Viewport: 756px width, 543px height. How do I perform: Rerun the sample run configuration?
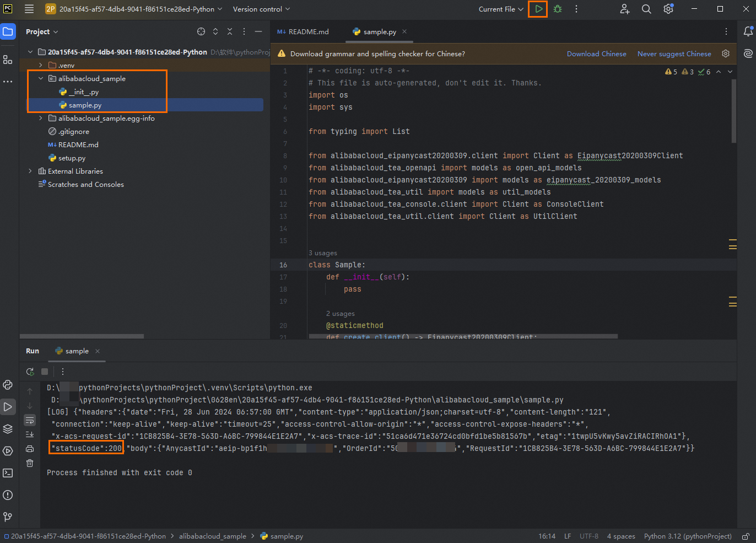point(30,372)
